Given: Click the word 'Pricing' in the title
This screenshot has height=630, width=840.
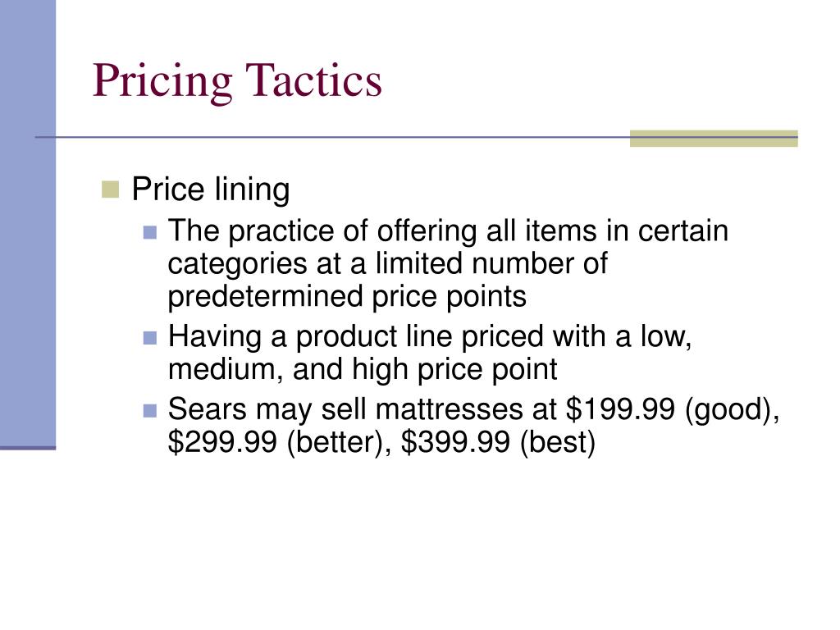Looking at the screenshot, I should coord(162,81).
